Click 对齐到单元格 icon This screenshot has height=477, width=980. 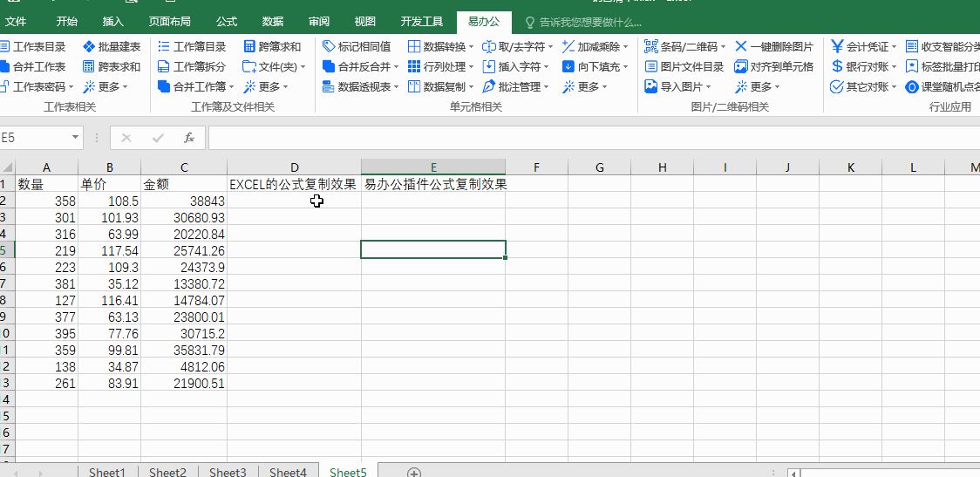point(740,66)
